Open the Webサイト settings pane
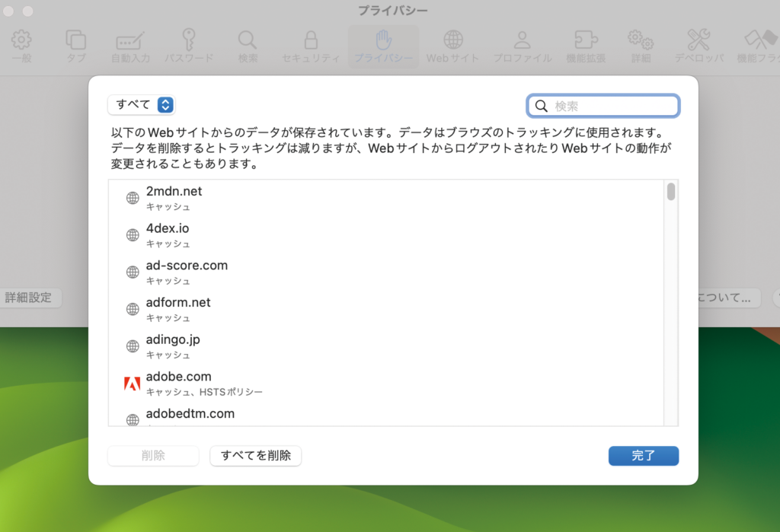The image size is (780, 532). [x=452, y=46]
